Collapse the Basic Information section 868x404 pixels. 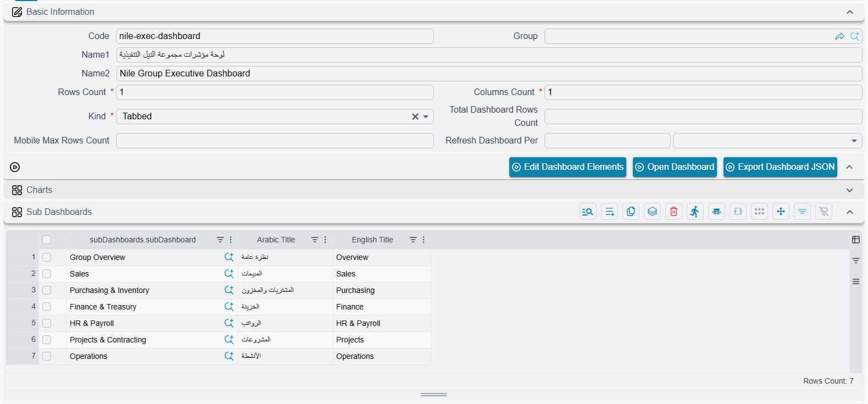[850, 12]
